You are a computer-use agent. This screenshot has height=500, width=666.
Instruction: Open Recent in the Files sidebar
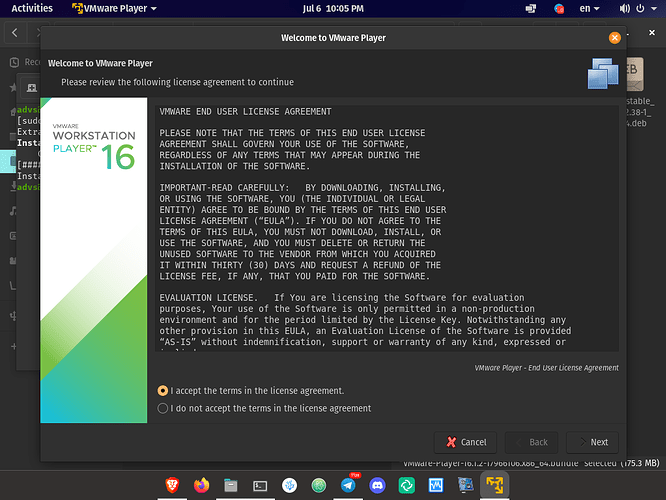coord(24,62)
